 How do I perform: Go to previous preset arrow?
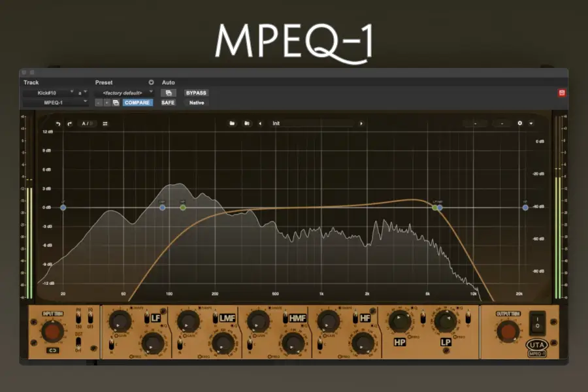260,123
